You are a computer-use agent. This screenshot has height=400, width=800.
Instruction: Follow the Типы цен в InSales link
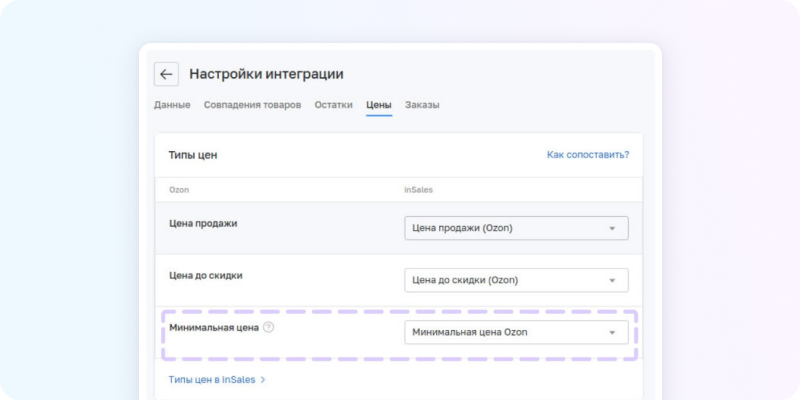[x=211, y=380]
